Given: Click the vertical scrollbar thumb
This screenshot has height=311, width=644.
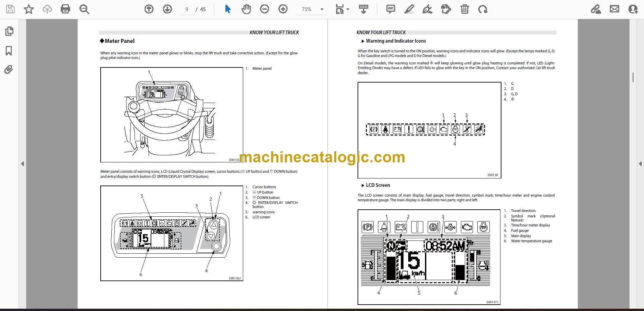Looking at the screenshot, I should 633,77.
